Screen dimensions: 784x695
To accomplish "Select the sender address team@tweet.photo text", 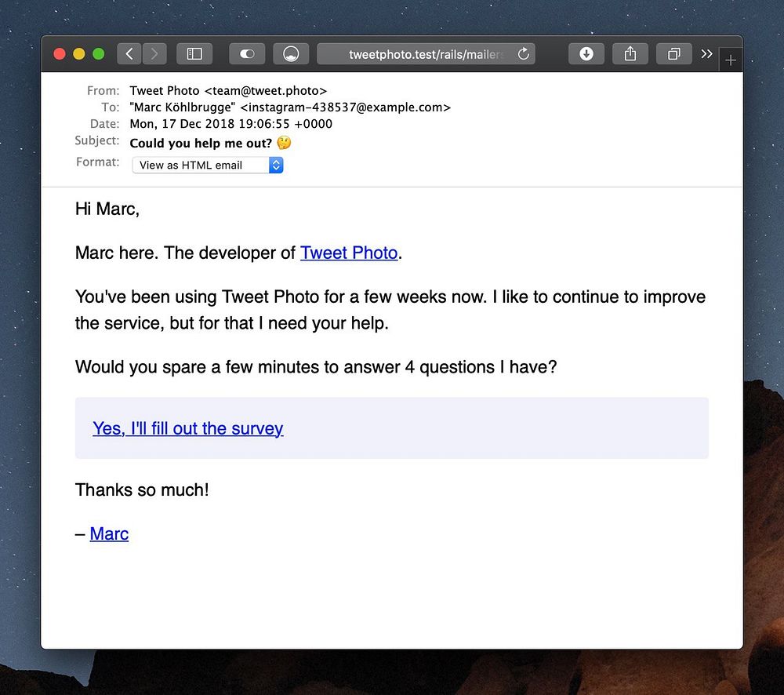I will tap(266, 90).
